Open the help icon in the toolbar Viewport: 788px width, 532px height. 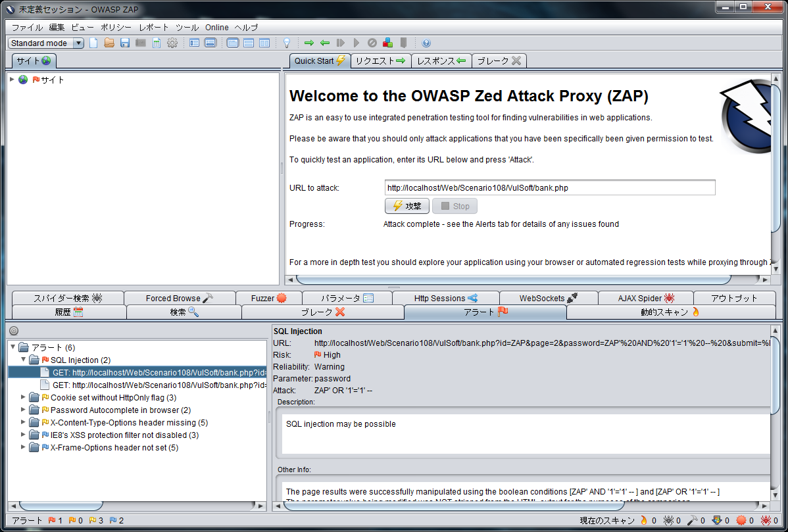coord(426,43)
